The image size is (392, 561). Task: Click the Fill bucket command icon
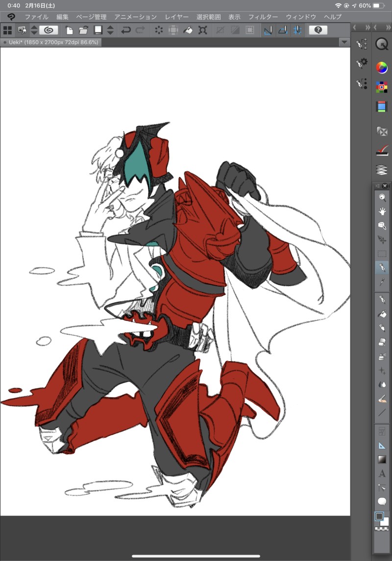click(x=188, y=30)
